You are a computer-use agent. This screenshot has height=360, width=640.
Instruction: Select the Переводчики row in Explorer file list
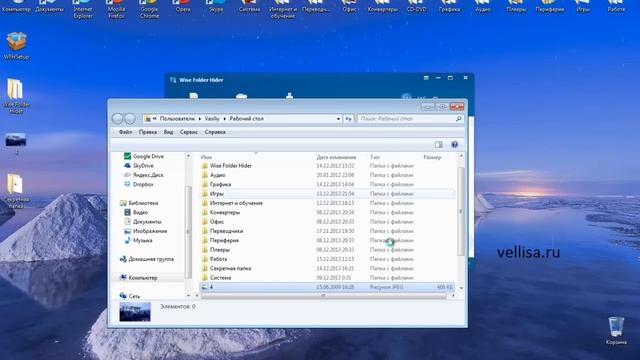[x=327, y=231]
